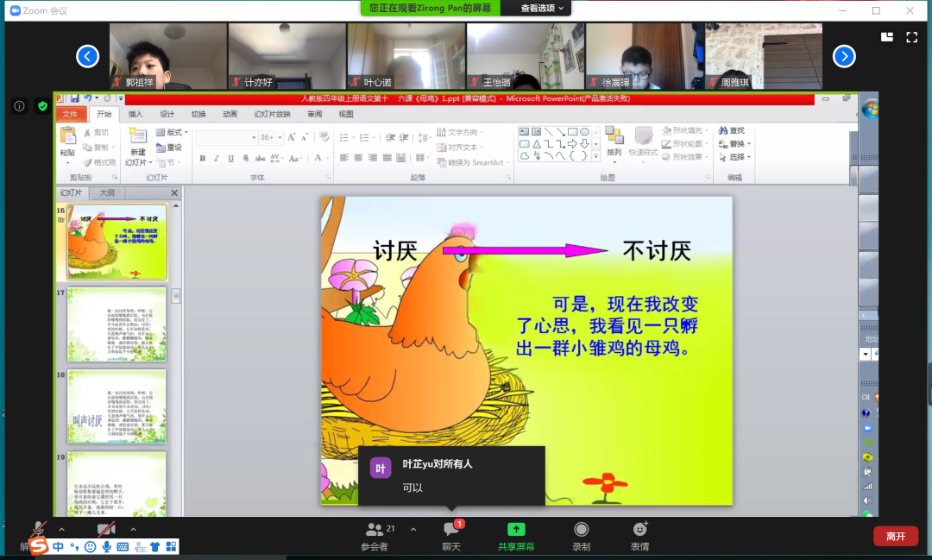
Task: Switch to the 切换 ribbon tab
Action: (198, 114)
